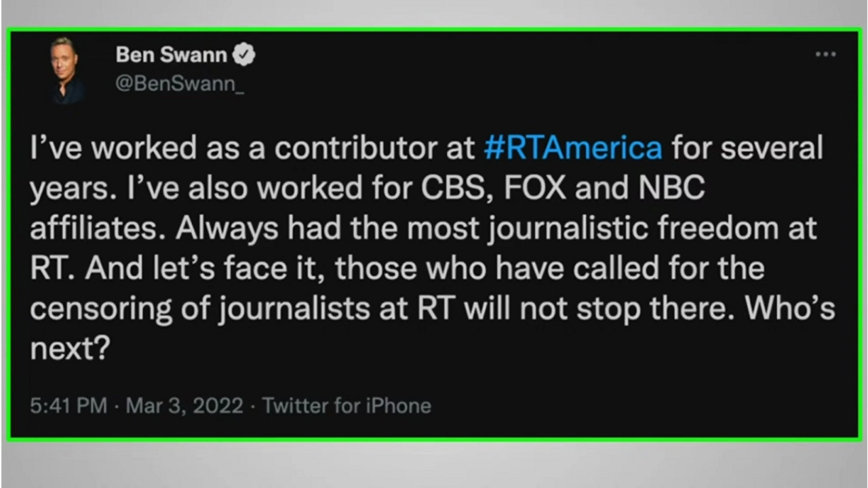Click the word "Who's" in the tweet

click(x=790, y=309)
